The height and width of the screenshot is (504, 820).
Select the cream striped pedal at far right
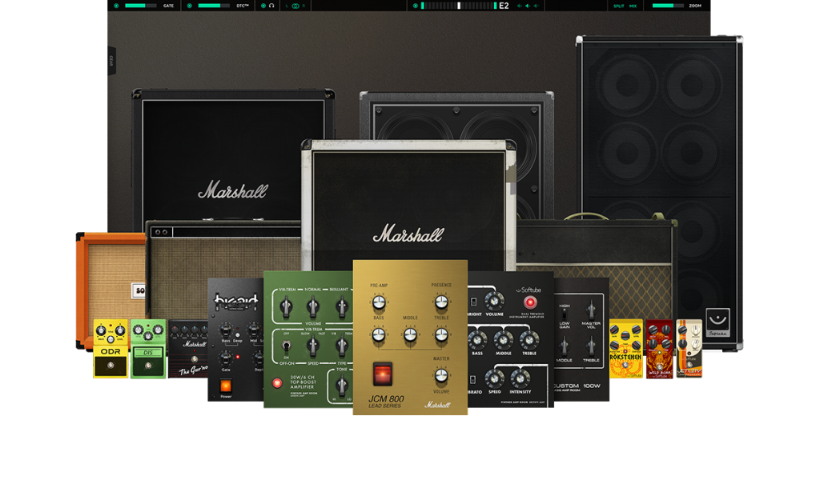[689, 348]
